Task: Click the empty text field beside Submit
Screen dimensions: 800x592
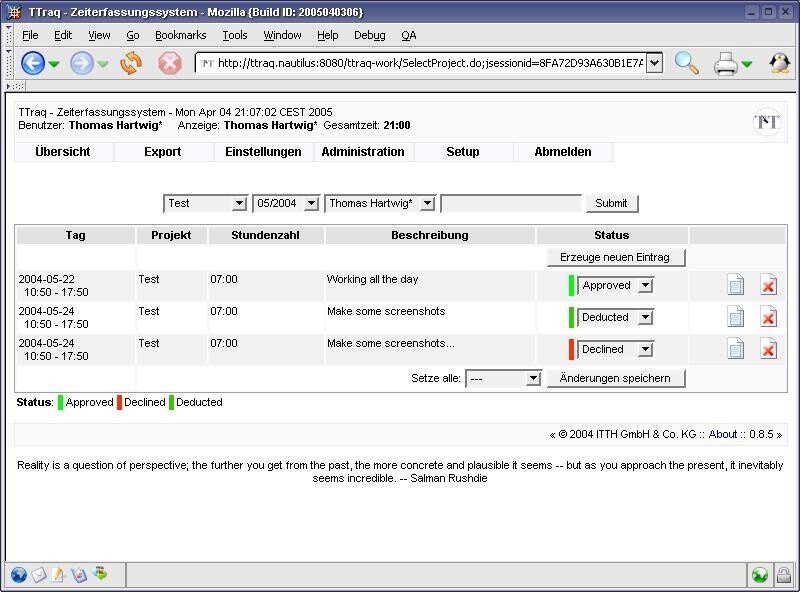Action: click(x=511, y=204)
